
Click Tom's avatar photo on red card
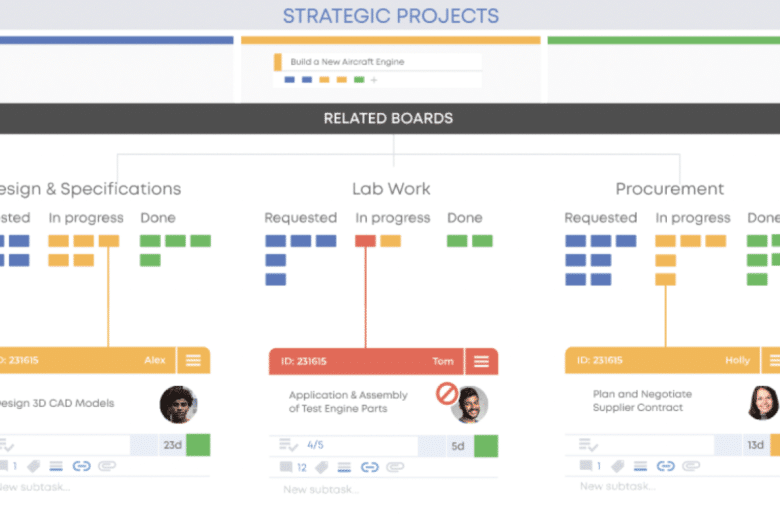coord(469,405)
